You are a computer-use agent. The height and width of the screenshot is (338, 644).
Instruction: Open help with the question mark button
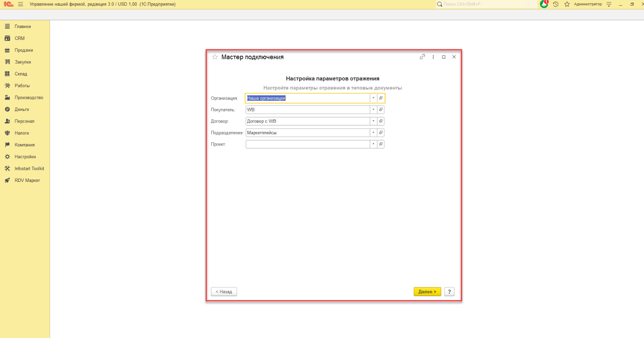point(449,292)
